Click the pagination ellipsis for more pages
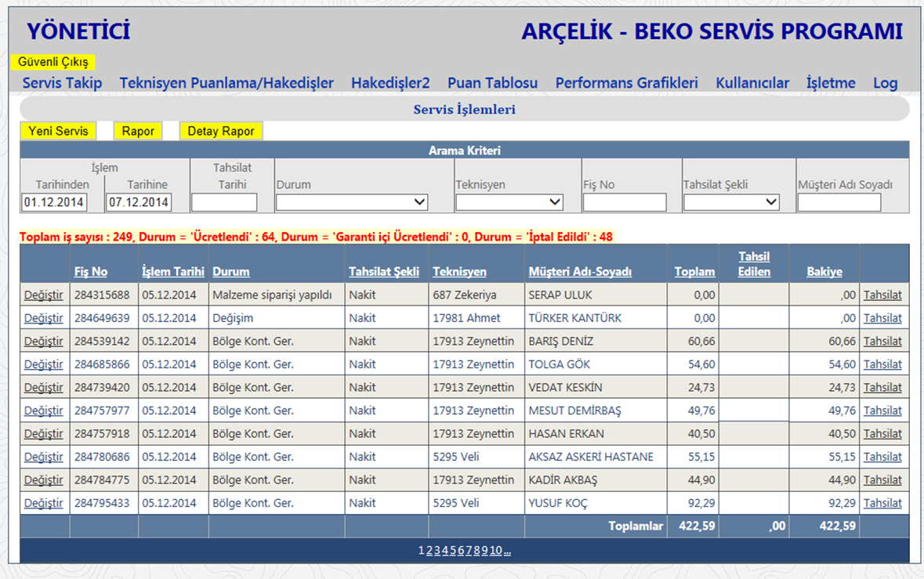This screenshot has width=924, height=579. (507, 551)
